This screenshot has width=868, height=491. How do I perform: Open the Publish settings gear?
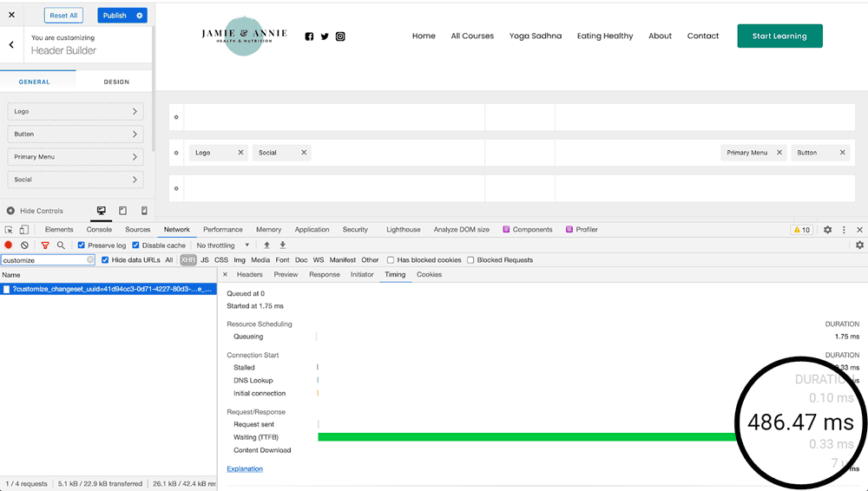pyautogui.click(x=139, y=16)
